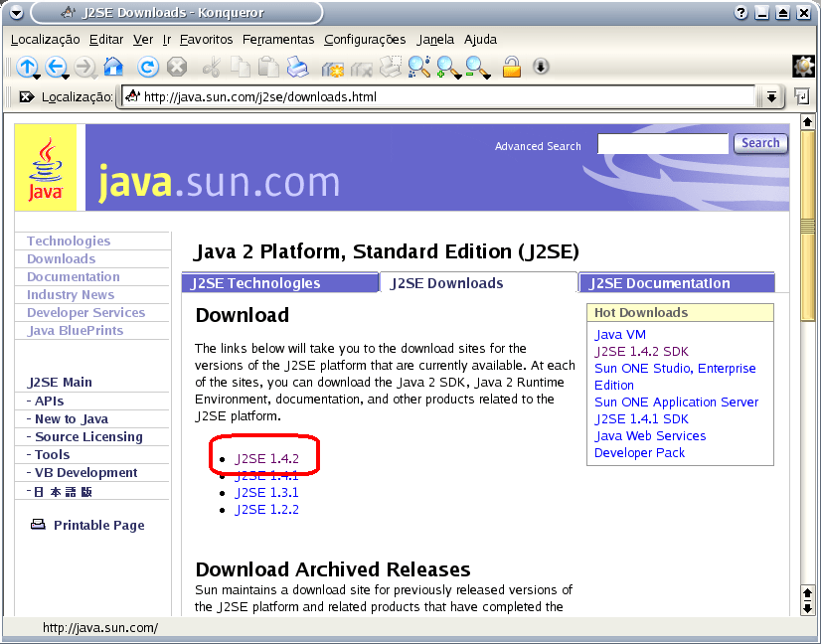
Task: Click the Print Frame icon
Action: (390, 67)
